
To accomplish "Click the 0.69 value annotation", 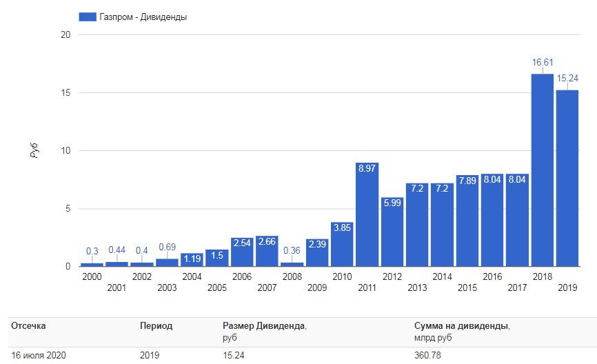I will click(x=167, y=247).
